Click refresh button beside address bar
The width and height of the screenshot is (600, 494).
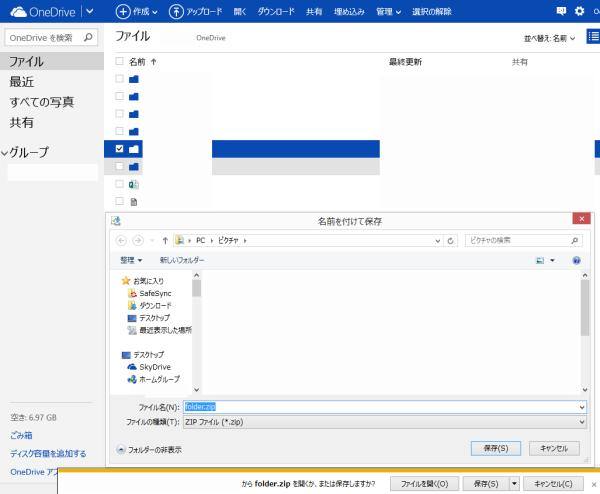click(x=451, y=241)
